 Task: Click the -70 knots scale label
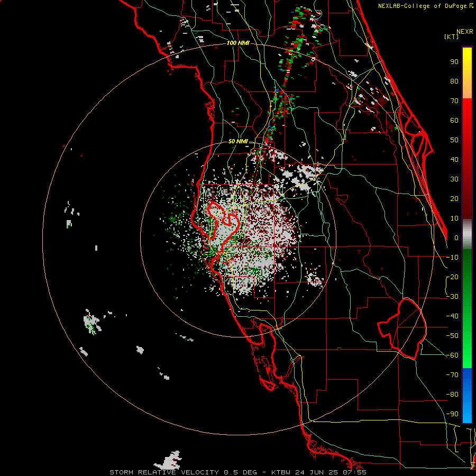click(x=452, y=375)
